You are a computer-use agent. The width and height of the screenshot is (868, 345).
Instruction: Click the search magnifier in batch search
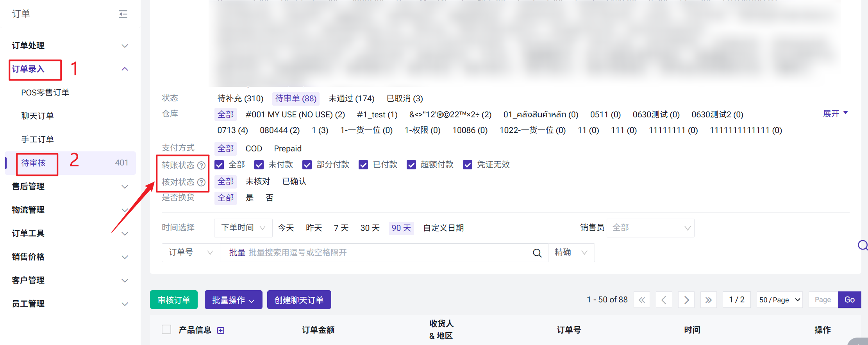(x=537, y=253)
